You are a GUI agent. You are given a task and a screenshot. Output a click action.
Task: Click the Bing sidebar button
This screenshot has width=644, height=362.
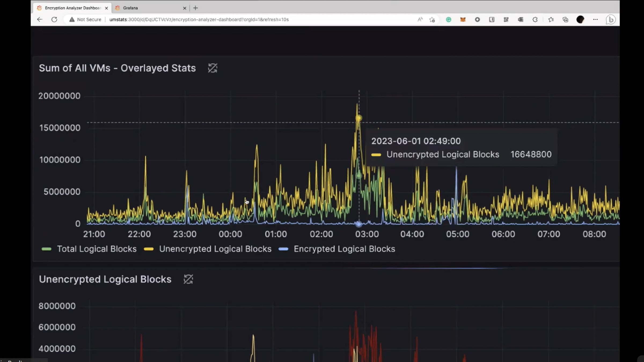[611, 19]
